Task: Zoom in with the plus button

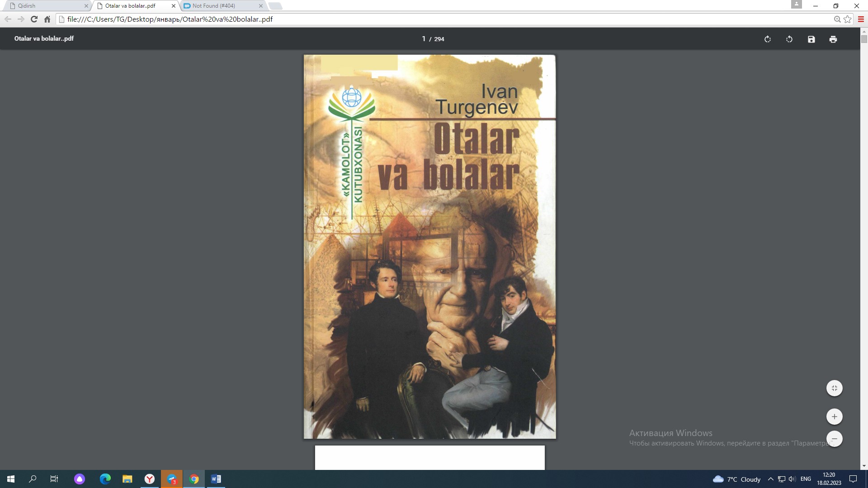Action: [x=835, y=417]
